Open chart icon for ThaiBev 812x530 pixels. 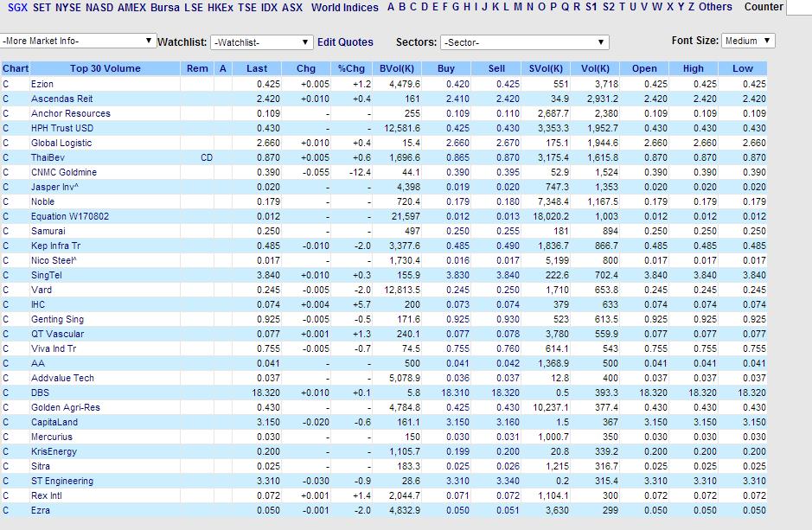(6, 157)
